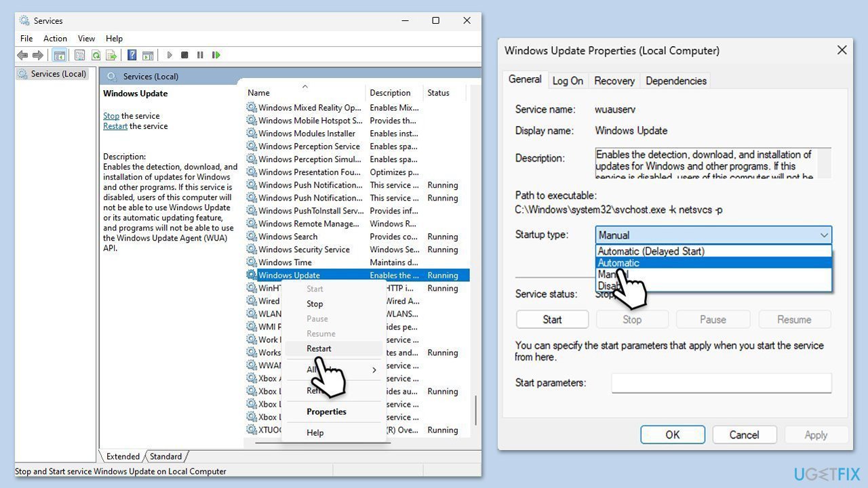
Task: Click the Export List toolbar icon
Action: 111,55
